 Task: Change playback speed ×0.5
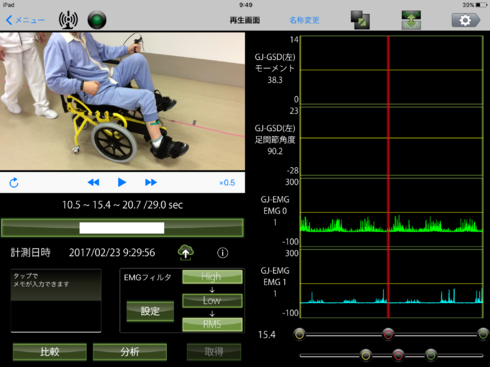click(227, 183)
